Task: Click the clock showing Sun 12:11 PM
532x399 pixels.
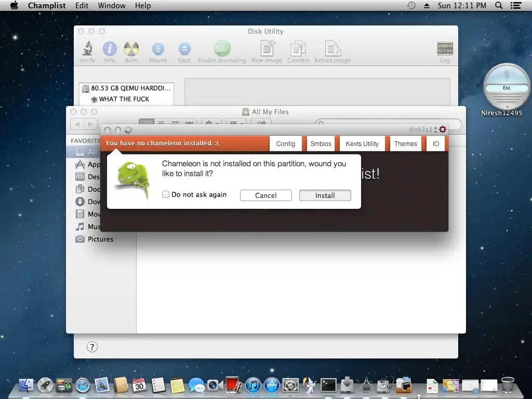Action: tap(462, 5)
